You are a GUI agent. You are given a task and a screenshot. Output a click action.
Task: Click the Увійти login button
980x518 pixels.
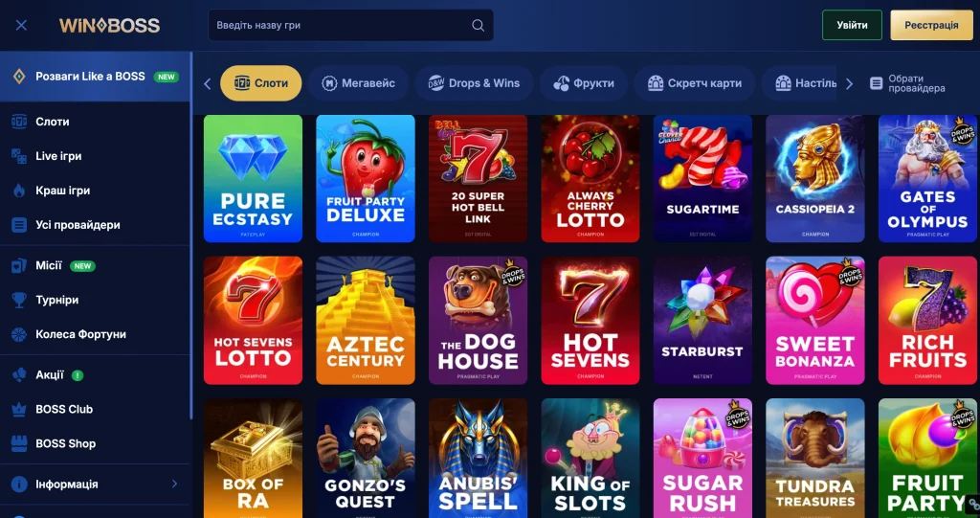click(852, 25)
